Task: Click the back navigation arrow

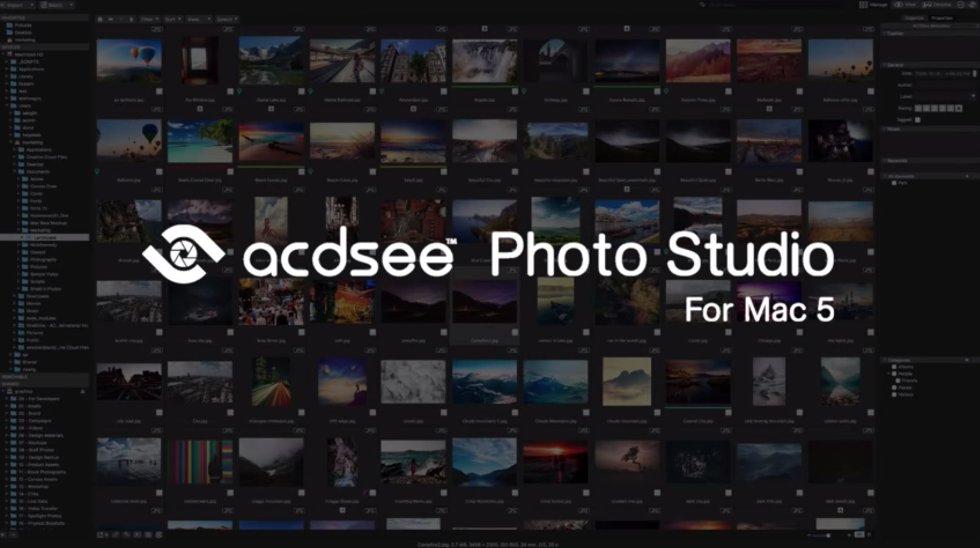Action: pyautogui.click(x=110, y=19)
